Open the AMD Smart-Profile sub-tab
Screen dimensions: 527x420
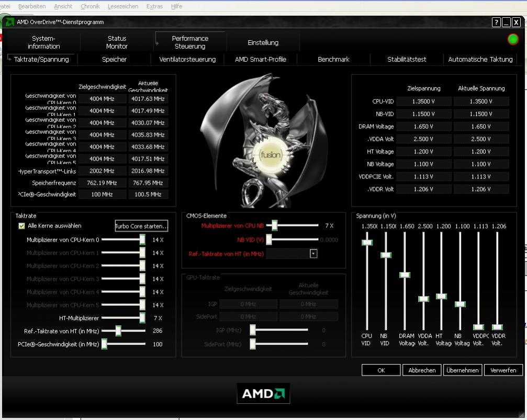pyautogui.click(x=261, y=60)
